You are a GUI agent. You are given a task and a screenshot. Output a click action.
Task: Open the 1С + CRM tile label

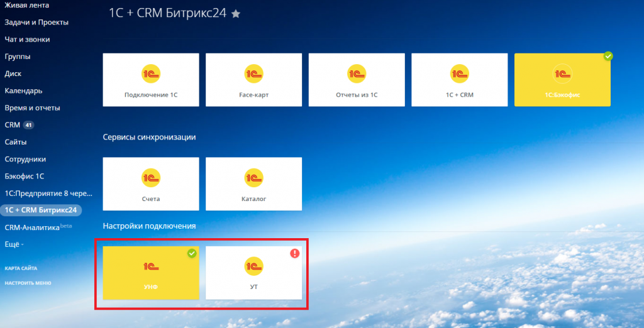pyautogui.click(x=460, y=95)
